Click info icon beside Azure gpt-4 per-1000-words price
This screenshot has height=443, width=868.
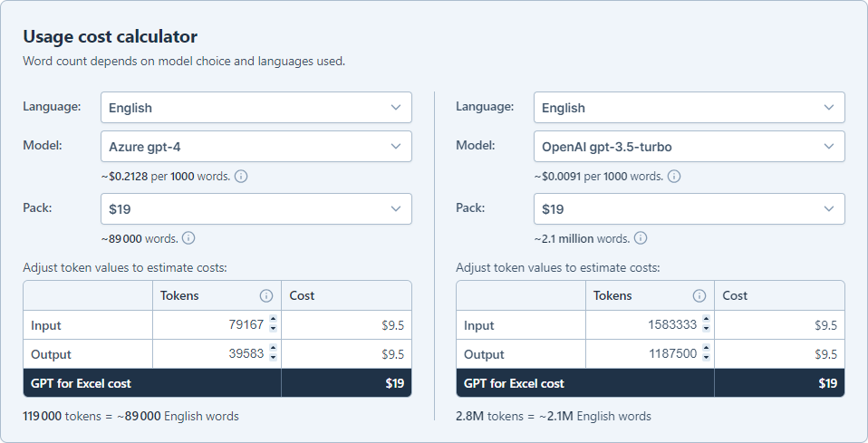pos(241,176)
